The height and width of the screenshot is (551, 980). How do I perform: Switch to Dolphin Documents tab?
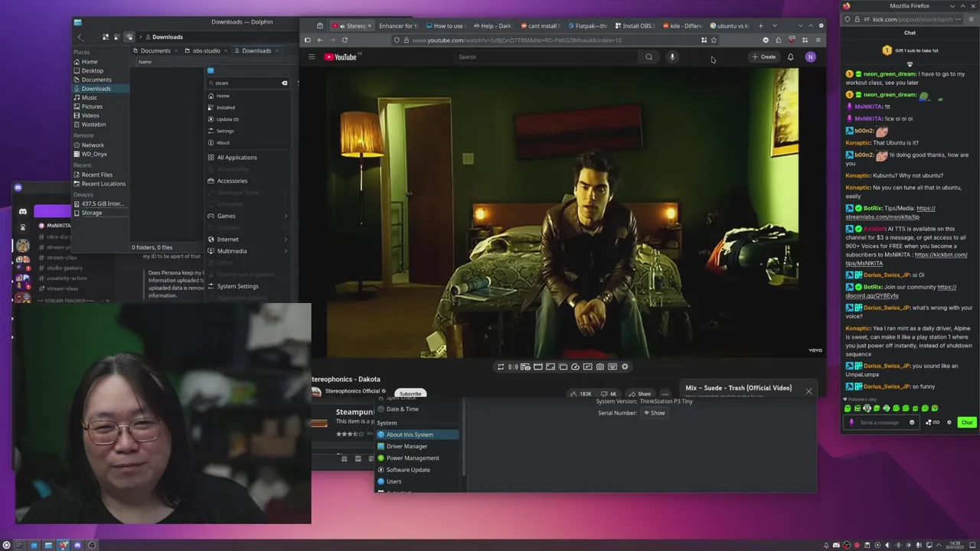coord(155,51)
